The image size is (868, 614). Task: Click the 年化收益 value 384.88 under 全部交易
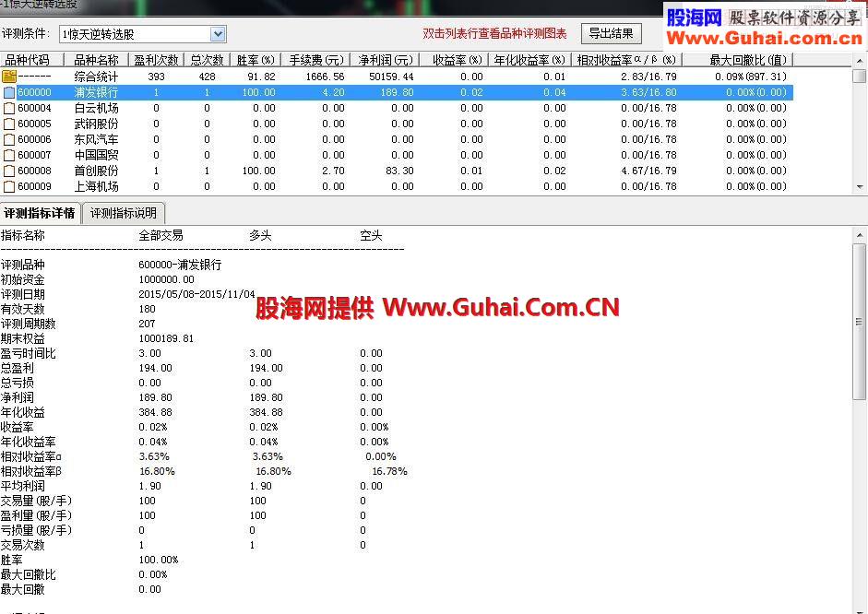pos(155,413)
